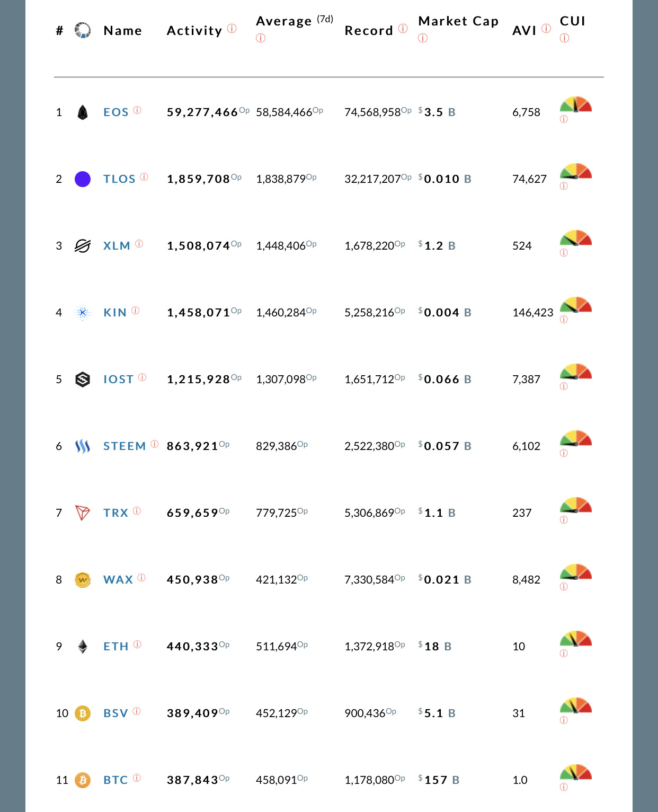Click the CUI gauge for EOS row
The height and width of the screenshot is (812, 658).
(x=576, y=105)
